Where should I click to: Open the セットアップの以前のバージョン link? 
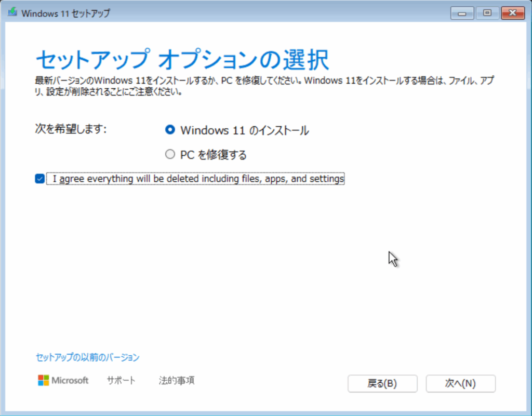(x=87, y=357)
